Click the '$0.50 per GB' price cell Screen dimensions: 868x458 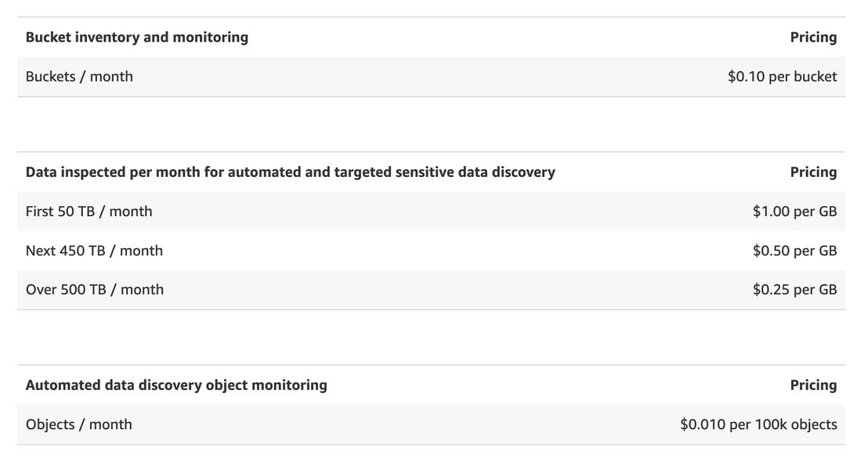coord(794,251)
